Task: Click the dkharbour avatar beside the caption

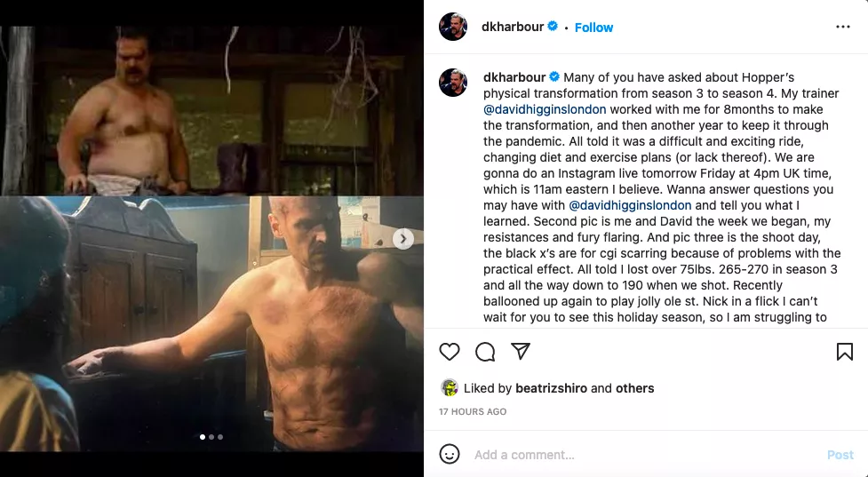Action: pyautogui.click(x=453, y=82)
